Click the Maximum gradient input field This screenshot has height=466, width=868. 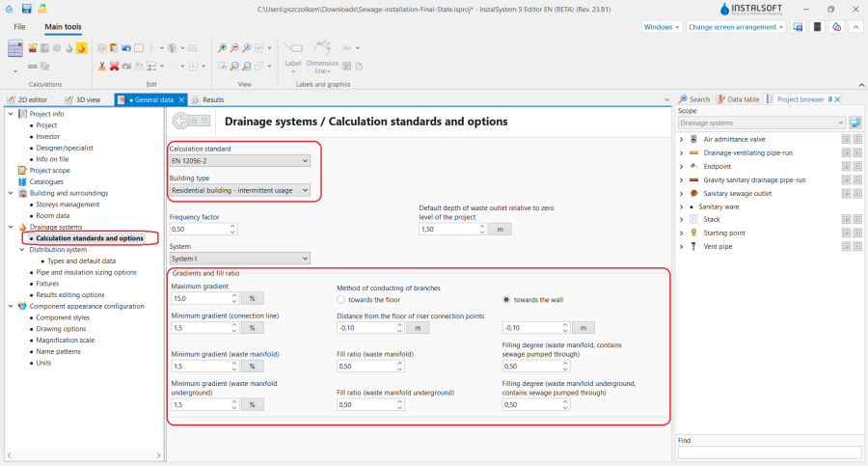pos(201,298)
